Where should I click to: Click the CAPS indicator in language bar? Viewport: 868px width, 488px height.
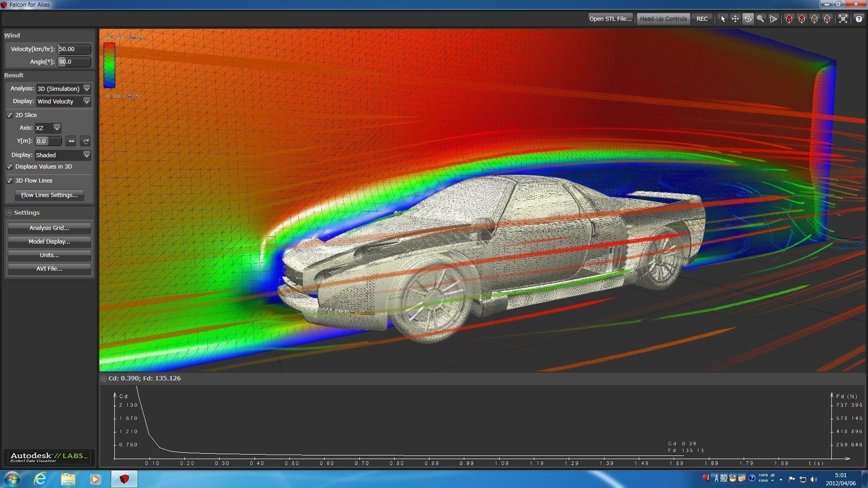[x=763, y=475]
